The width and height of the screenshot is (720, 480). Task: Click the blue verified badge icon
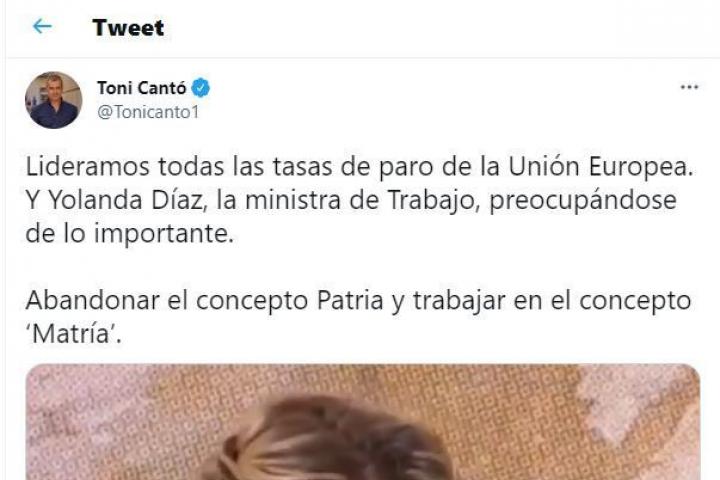(201, 87)
